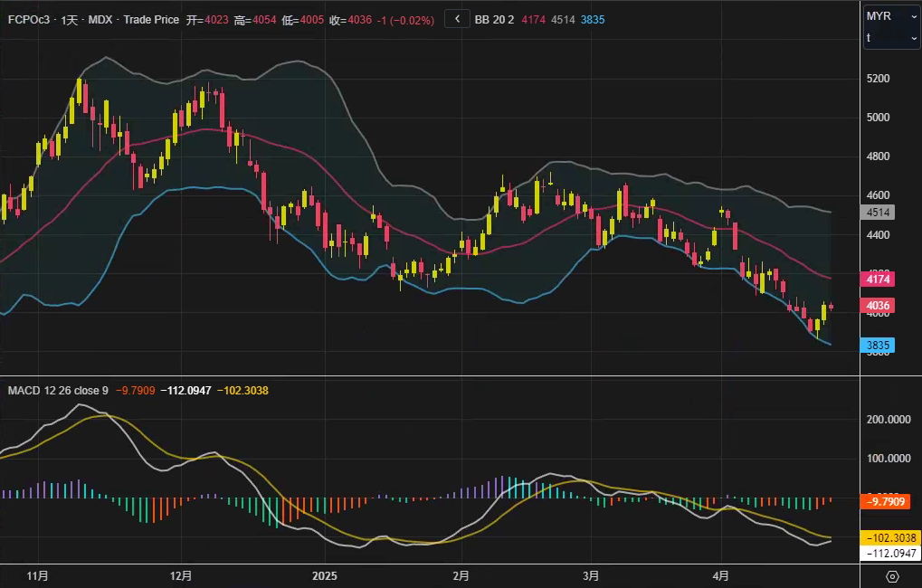Viewport: 922px width, 588px height.
Task: Click the orange -9.7909 histogram value tag
Action: pyautogui.click(x=886, y=501)
